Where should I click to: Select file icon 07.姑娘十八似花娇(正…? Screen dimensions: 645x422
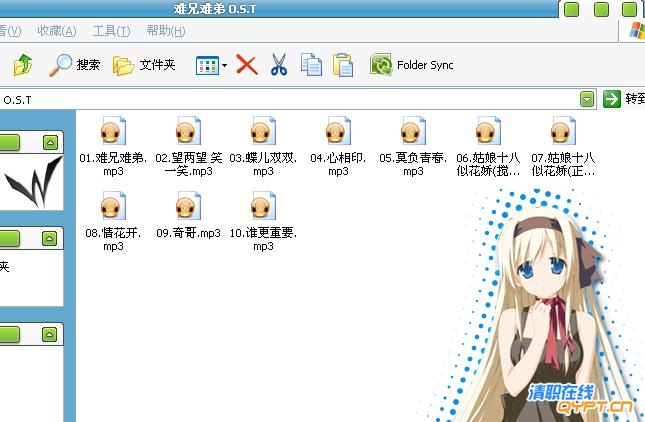[x=563, y=131]
